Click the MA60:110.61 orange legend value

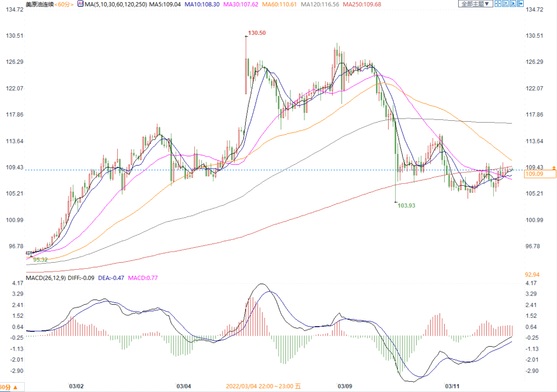point(279,4)
